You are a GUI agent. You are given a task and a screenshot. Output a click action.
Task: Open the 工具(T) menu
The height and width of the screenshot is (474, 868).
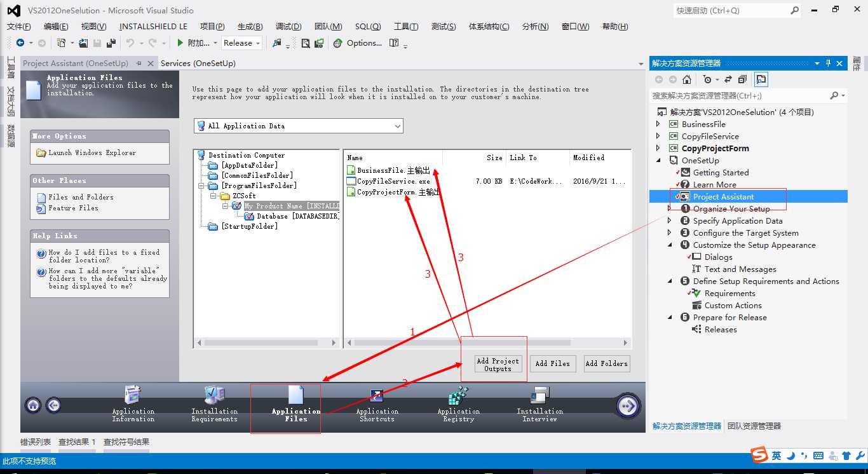(x=406, y=27)
